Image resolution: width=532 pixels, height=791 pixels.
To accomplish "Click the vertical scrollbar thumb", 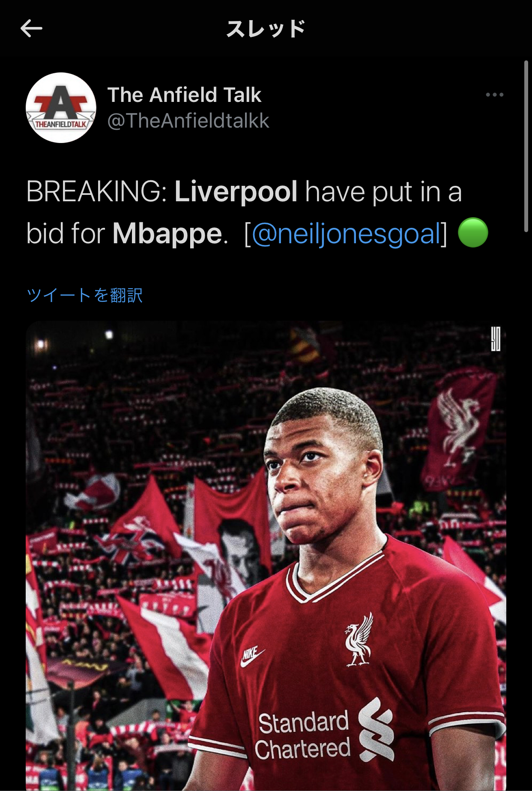I will click(526, 146).
